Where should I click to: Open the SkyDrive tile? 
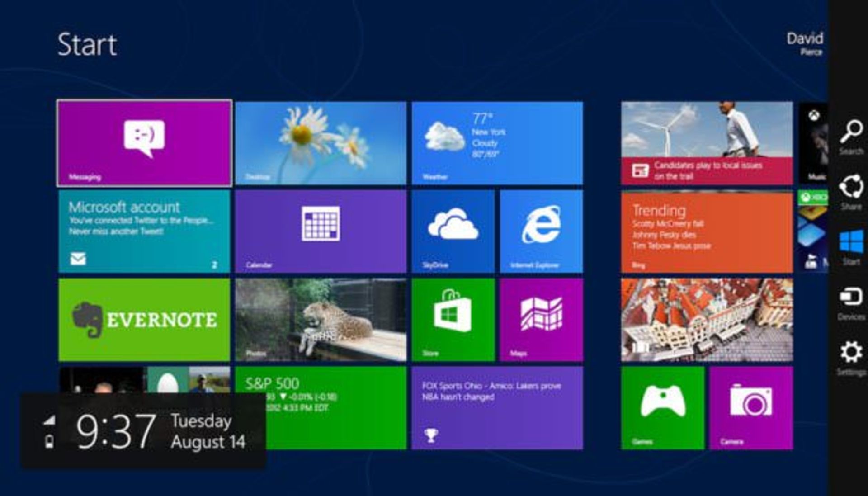pos(453,231)
